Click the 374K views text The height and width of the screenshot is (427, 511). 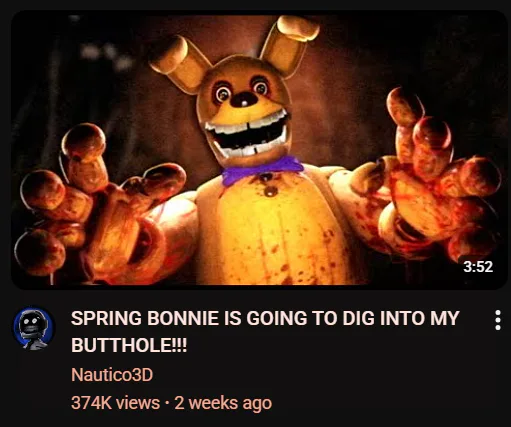pos(115,403)
